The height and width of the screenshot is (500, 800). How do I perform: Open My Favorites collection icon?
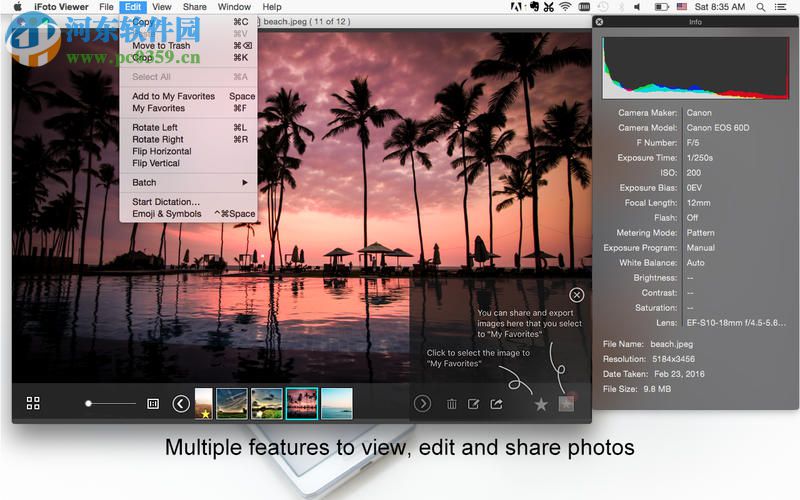[566, 403]
